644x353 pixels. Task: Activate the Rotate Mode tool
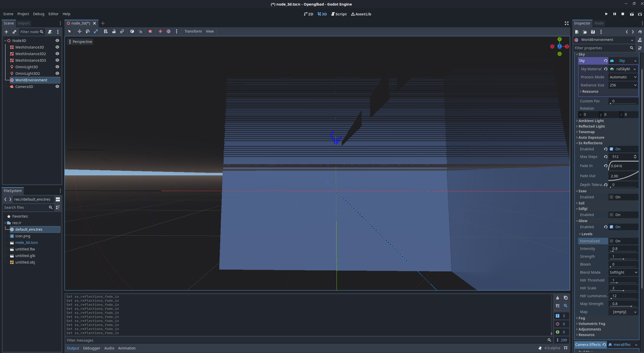click(88, 31)
